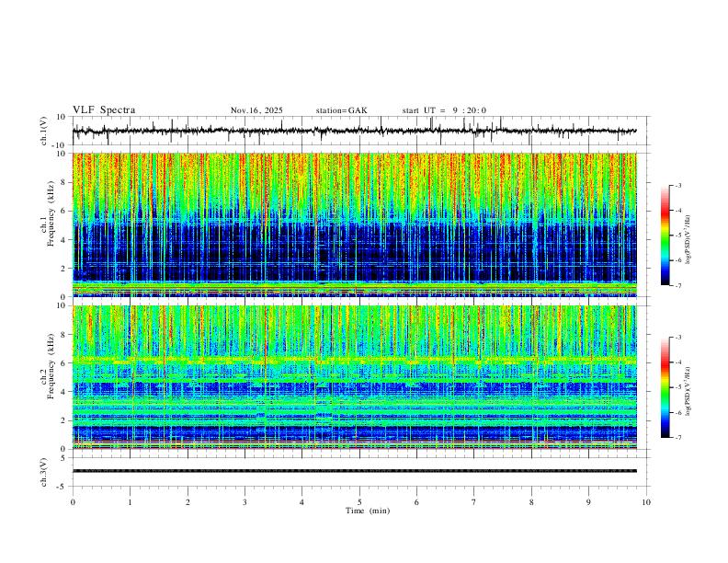
Task: Click the 5 tick label on ch.3(V) axis
Action: pos(64,458)
